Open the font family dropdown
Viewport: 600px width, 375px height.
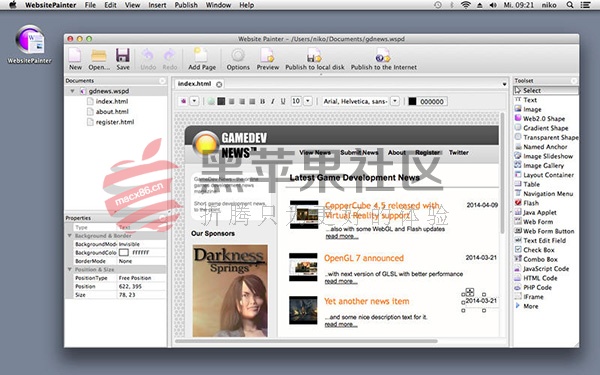tap(395, 101)
